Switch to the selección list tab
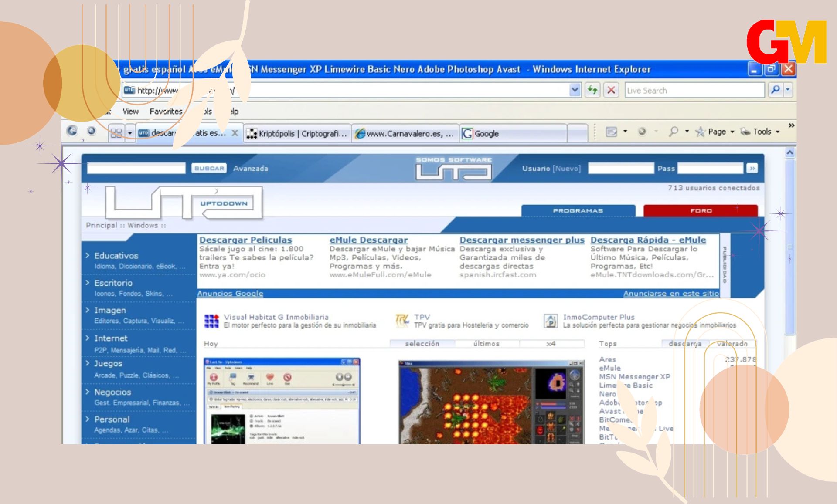This screenshot has height=504, width=837. [422, 344]
